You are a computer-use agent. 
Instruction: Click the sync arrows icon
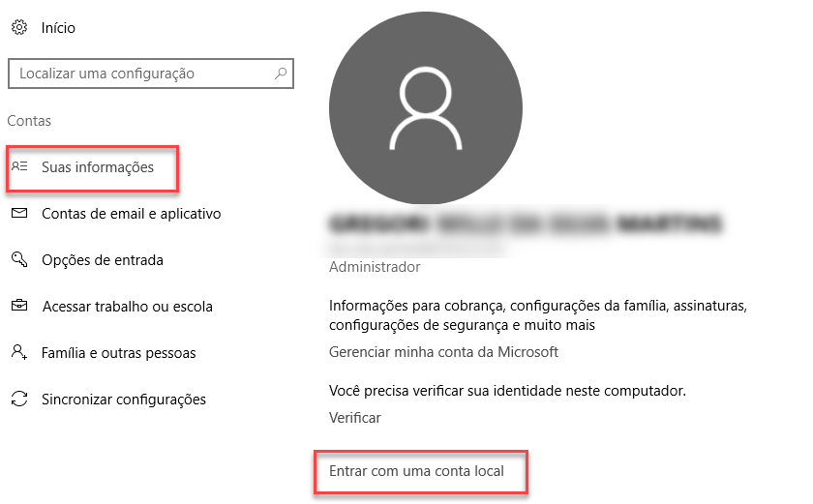[x=19, y=399]
